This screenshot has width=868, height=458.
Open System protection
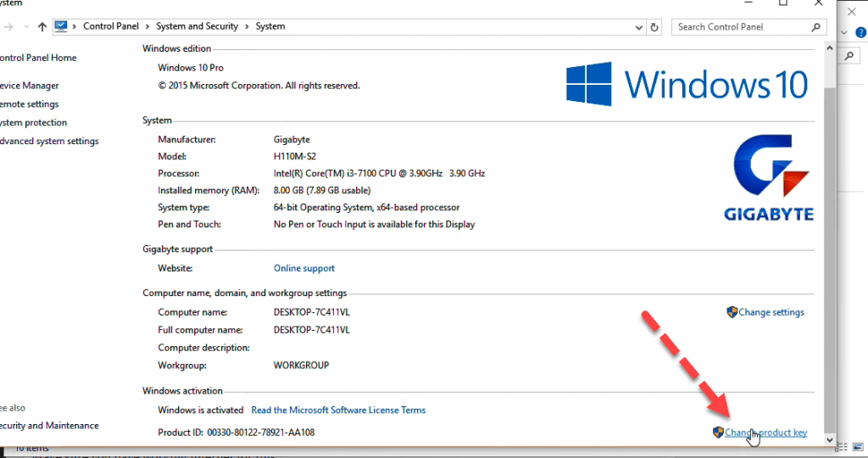pos(33,122)
